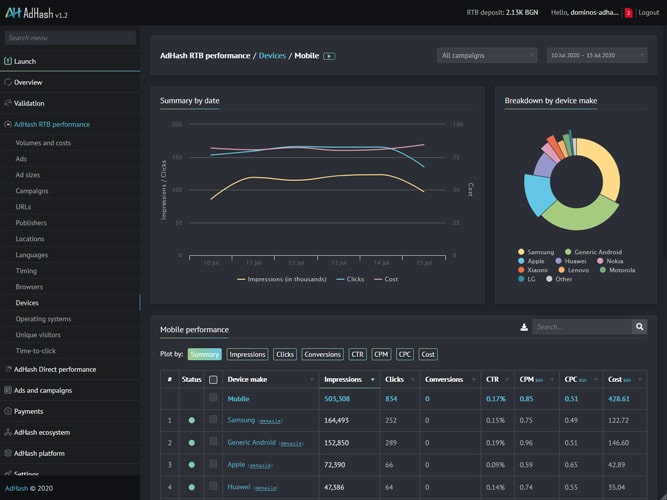This screenshot has height=500, width=667.
Task: Click the Ads and campaigns sidebar icon
Action: coord(8,390)
